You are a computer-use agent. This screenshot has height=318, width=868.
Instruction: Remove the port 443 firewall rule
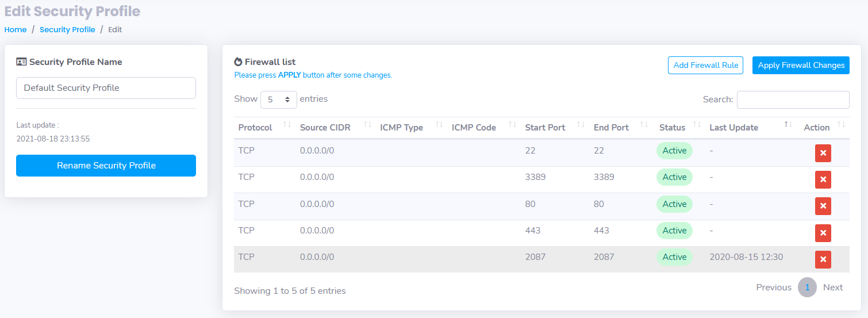tap(823, 233)
